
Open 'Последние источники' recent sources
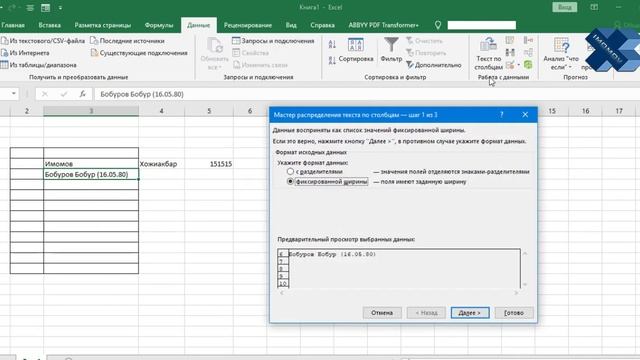pos(127,41)
